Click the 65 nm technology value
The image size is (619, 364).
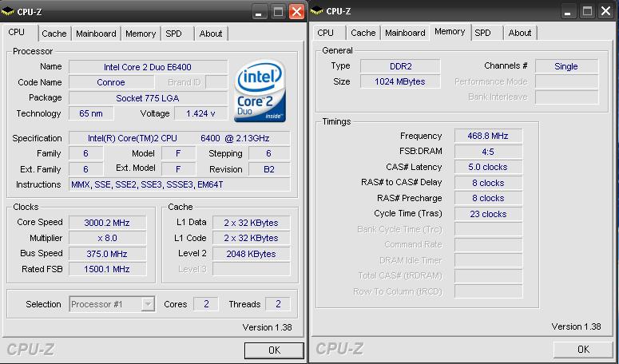coord(91,113)
